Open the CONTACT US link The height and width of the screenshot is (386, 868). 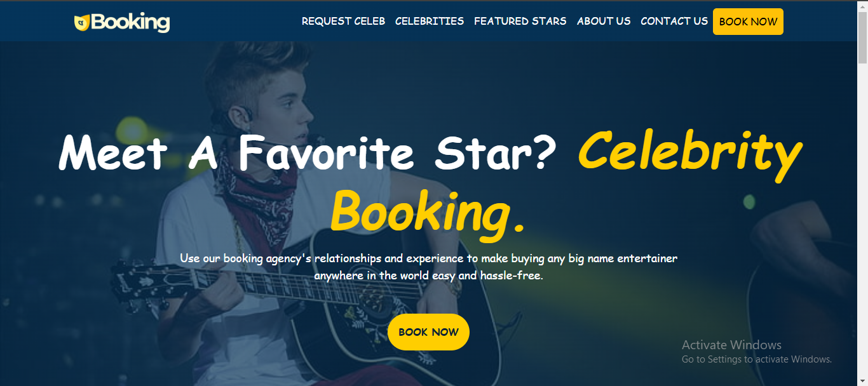[674, 21]
